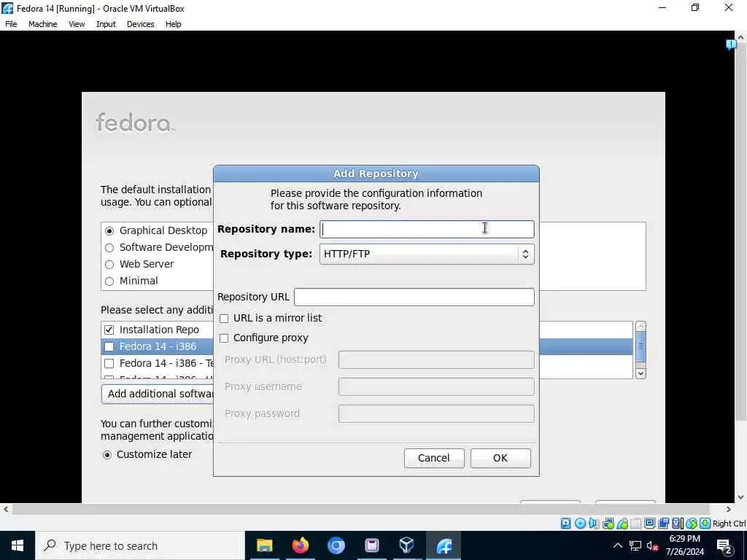Show hidden system tray icons
Viewport: 747px width, 560px height.
[x=617, y=545]
